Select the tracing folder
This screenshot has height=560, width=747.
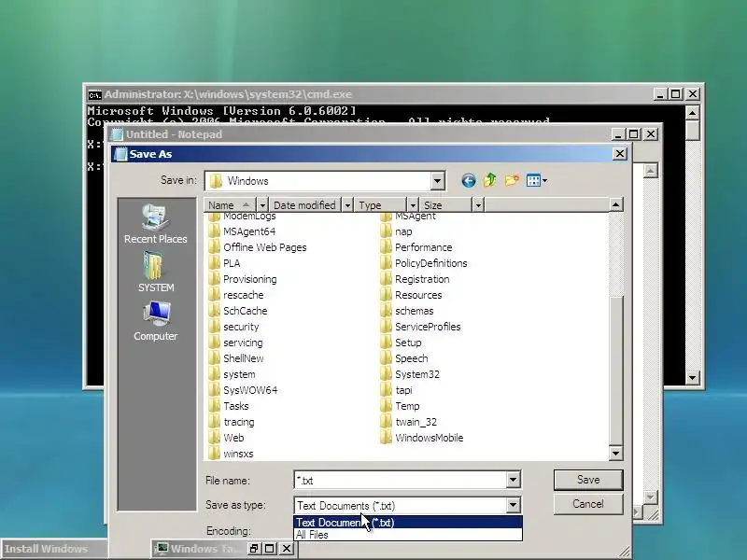click(x=232, y=422)
